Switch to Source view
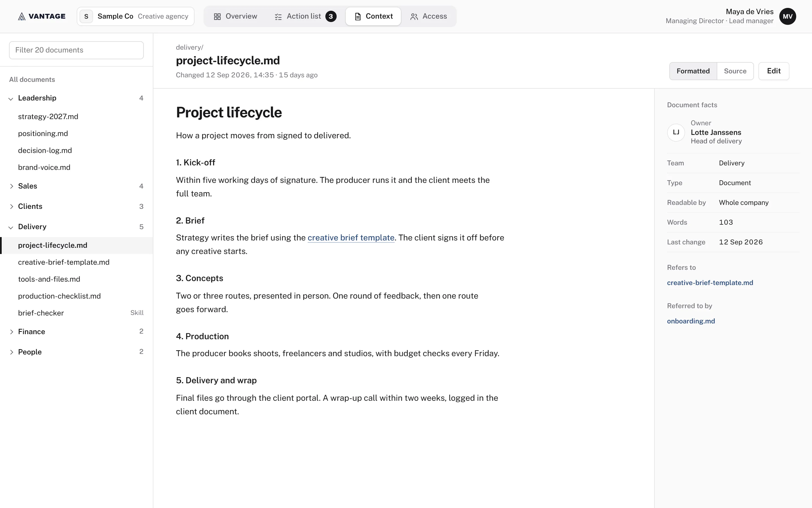Viewport: 812px width, 508px height. (x=735, y=71)
